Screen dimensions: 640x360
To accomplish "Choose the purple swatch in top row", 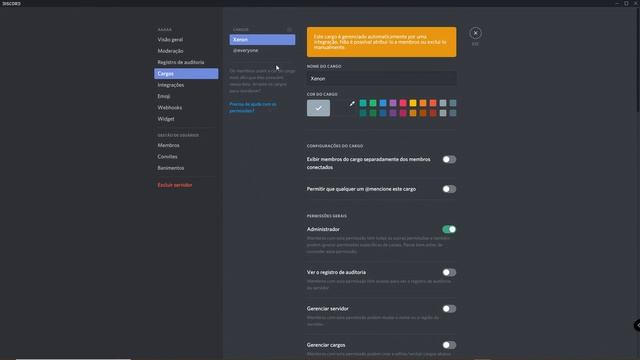I will coord(393,103).
